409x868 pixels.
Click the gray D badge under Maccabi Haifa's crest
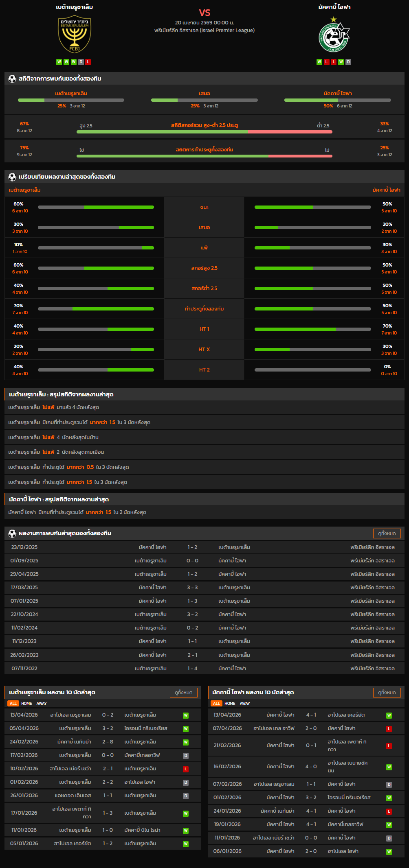click(348, 62)
